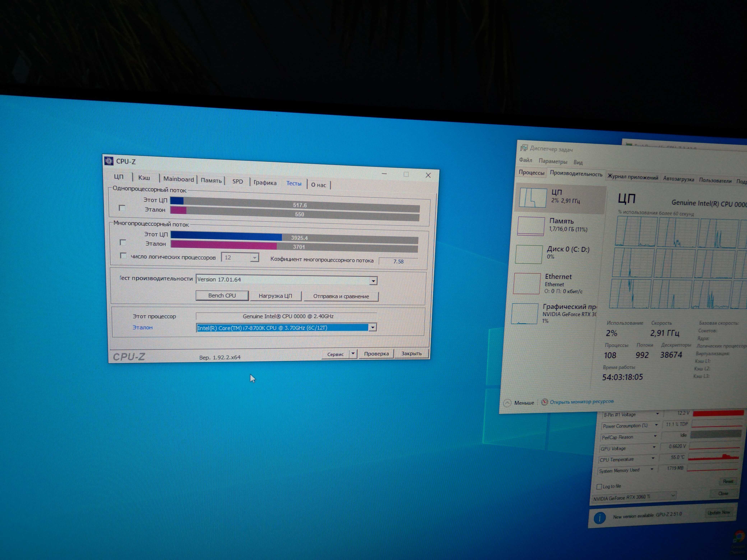Screen dimensions: 747x560
Task: Select Графический процессор thumbnail in sidebar
Action: [x=525, y=314]
